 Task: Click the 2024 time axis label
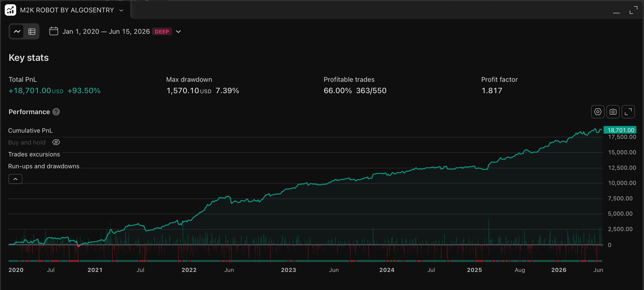point(387,270)
